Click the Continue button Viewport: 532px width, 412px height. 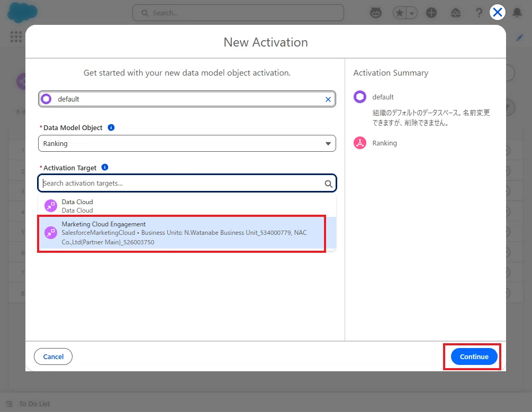click(x=474, y=356)
